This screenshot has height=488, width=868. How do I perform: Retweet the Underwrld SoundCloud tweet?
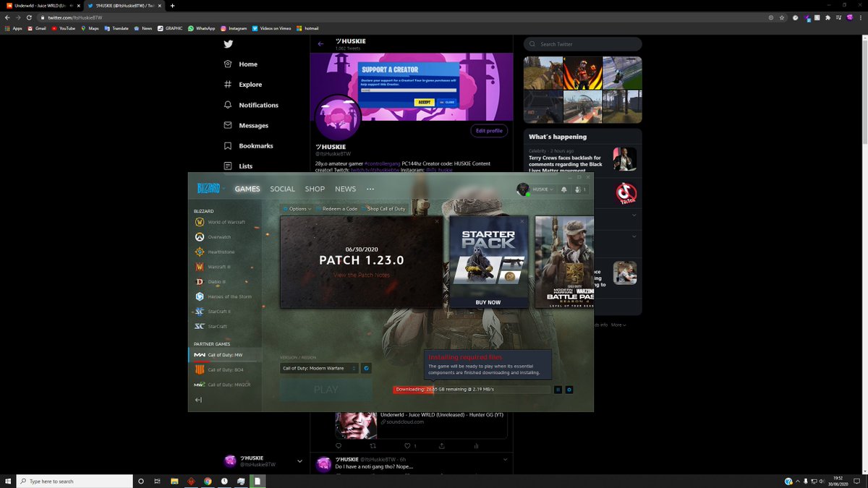coord(373,445)
